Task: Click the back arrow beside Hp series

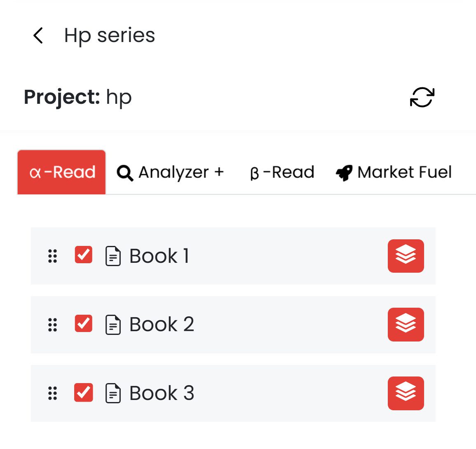Action: pyautogui.click(x=38, y=35)
